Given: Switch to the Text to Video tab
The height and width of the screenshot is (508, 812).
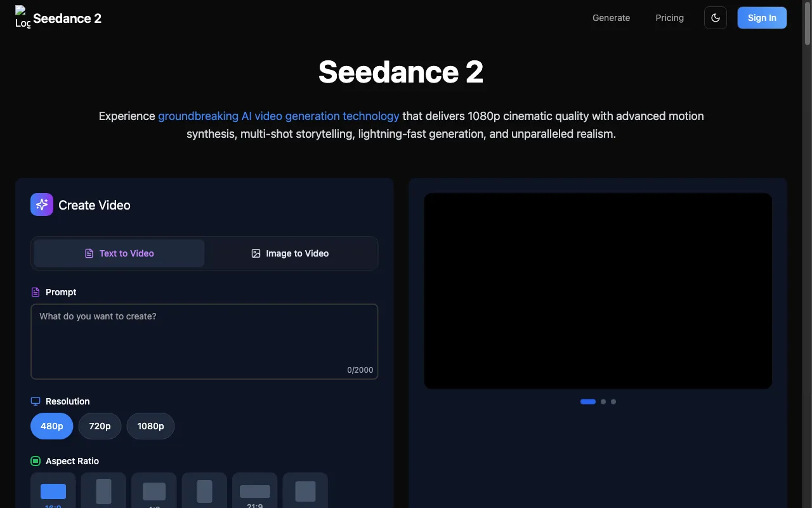Looking at the screenshot, I should pyautogui.click(x=119, y=253).
